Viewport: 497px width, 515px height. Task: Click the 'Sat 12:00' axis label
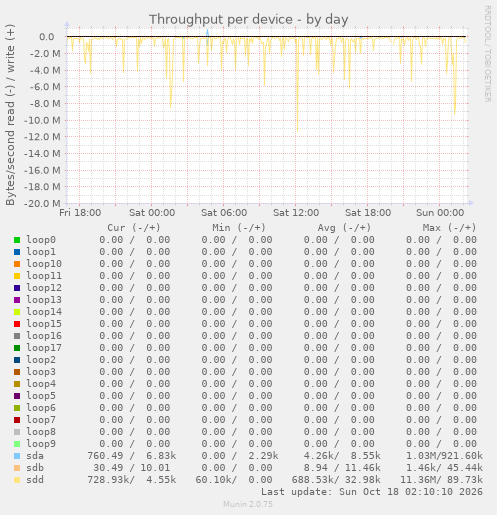pos(296,213)
